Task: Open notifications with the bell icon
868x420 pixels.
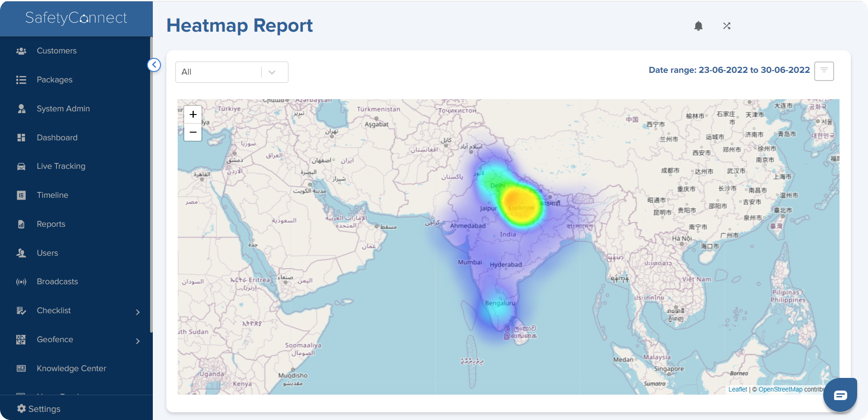Action: 698,26
